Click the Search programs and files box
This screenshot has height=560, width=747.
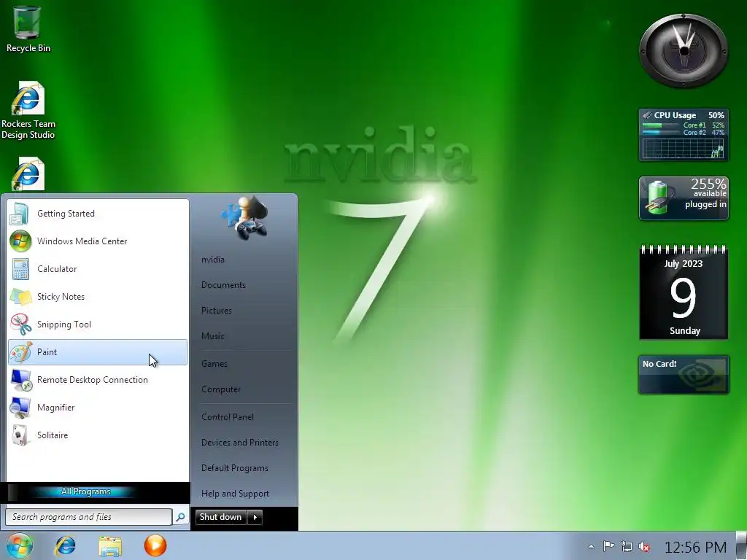(x=88, y=517)
